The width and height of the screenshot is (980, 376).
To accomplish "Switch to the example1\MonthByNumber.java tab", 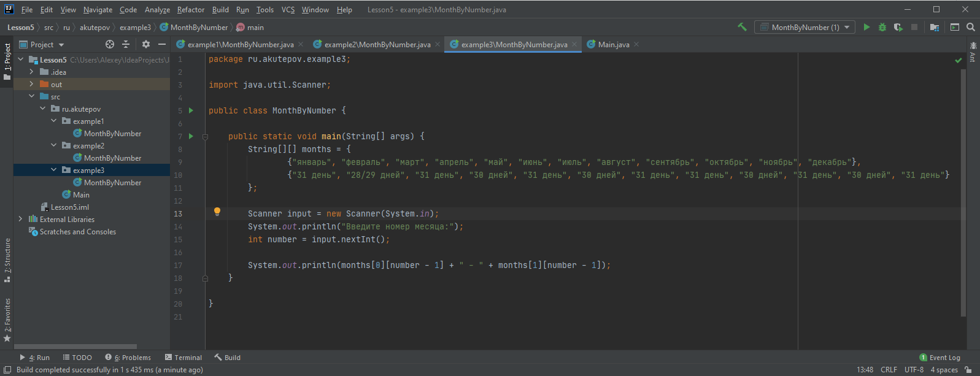I will tap(240, 44).
